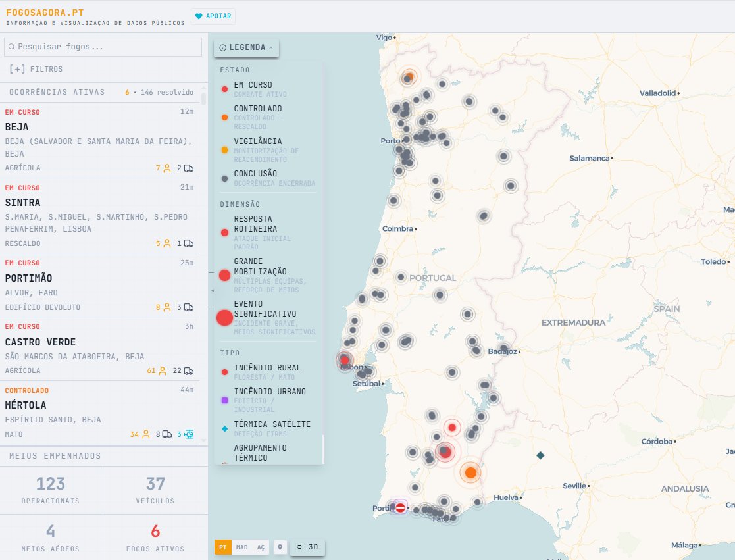
Task: Click the Coimbra city label on the map
Action: pyautogui.click(x=397, y=229)
